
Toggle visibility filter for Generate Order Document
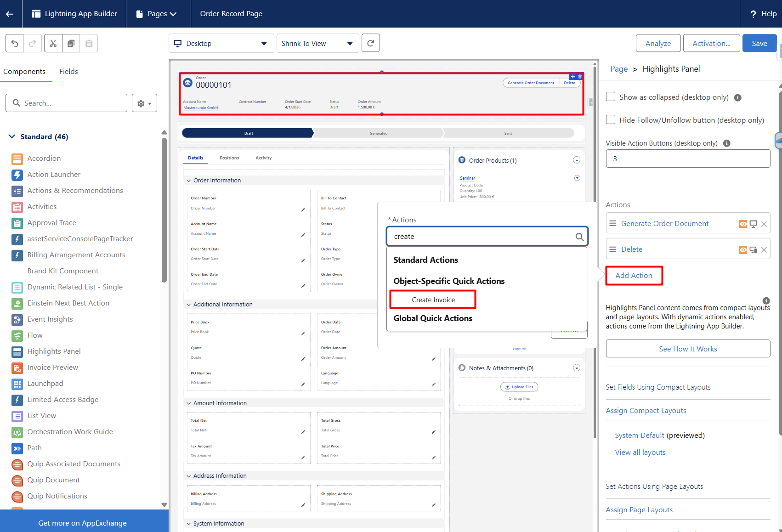coord(743,224)
